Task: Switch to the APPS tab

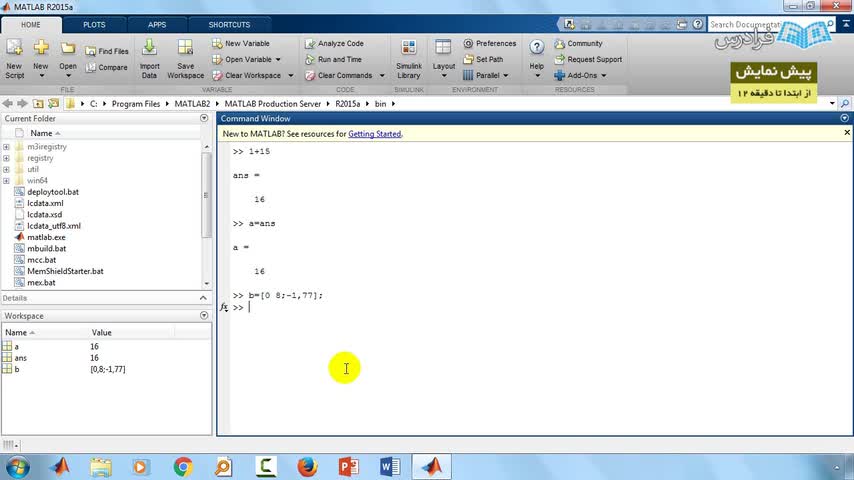Action: point(157,25)
